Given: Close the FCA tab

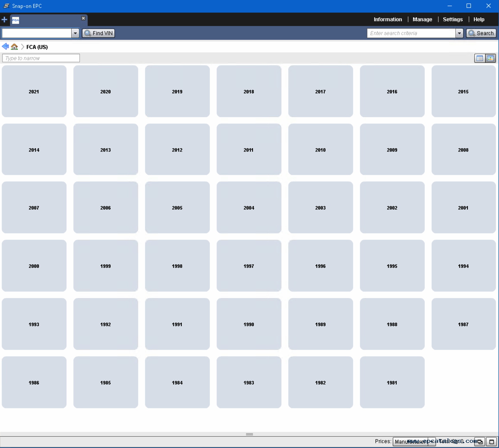Looking at the screenshot, I should (x=83, y=18).
